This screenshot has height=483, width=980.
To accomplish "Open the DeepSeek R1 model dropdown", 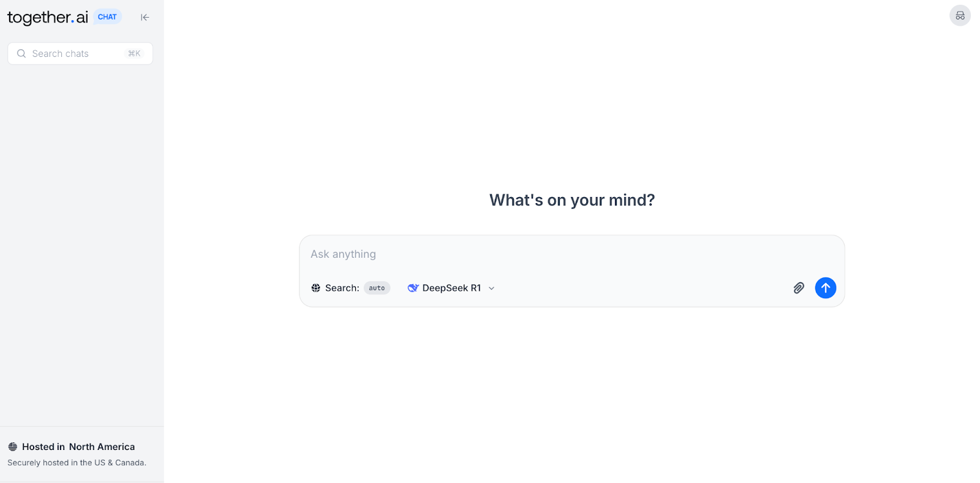I will coord(451,288).
